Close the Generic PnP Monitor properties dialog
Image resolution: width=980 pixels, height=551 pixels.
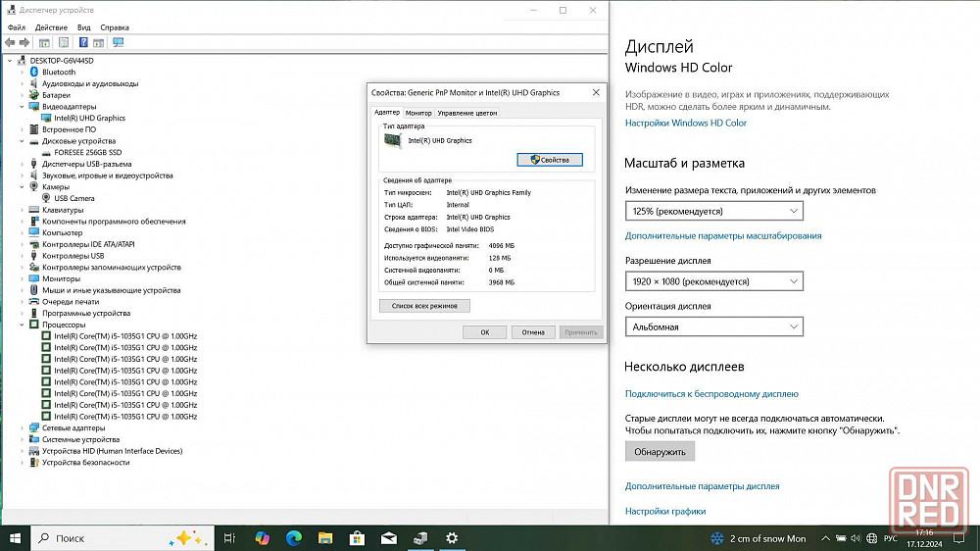tap(596, 92)
